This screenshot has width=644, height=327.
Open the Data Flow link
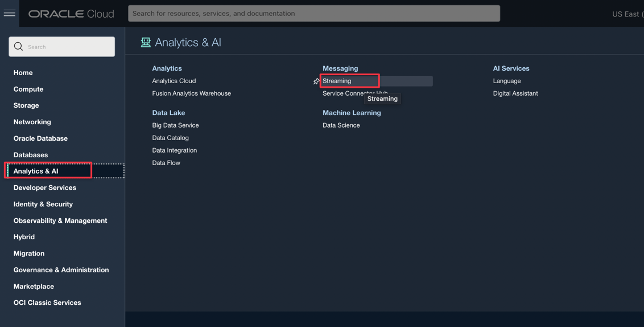pyautogui.click(x=166, y=163)
